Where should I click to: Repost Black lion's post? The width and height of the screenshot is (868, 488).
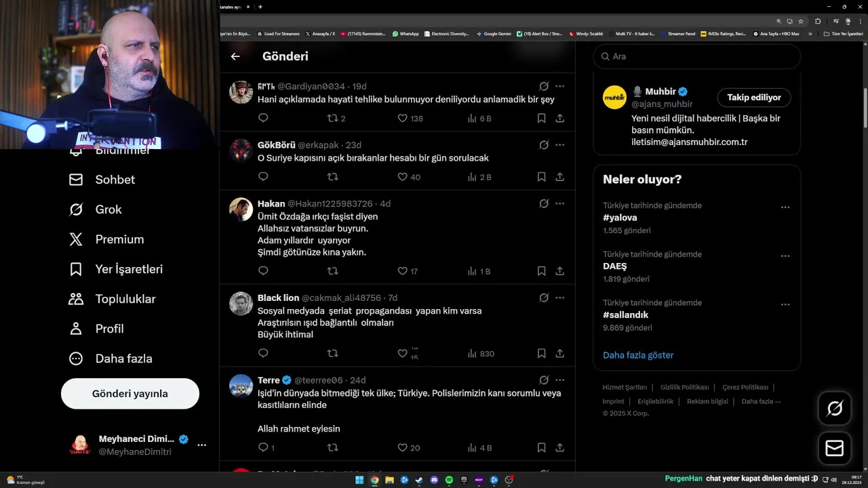click(332, 353)
